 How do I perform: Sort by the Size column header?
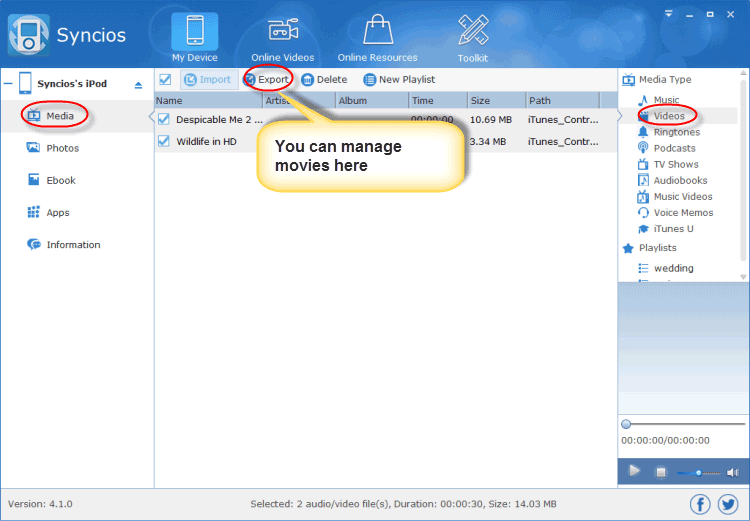(x=496, y=100)
